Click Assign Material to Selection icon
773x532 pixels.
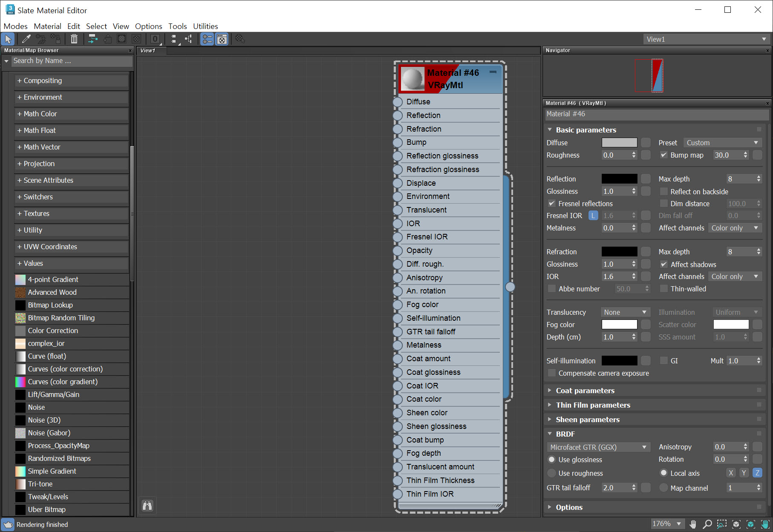pos(55,39)
